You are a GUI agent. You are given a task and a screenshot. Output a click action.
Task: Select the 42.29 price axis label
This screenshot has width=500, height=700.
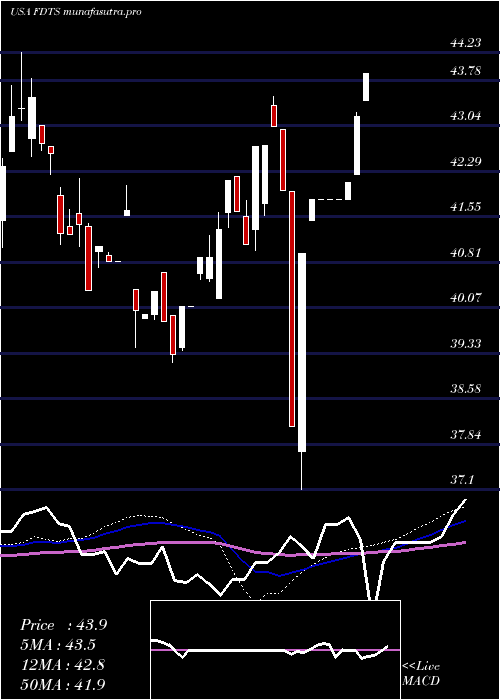tap(466, 162)
